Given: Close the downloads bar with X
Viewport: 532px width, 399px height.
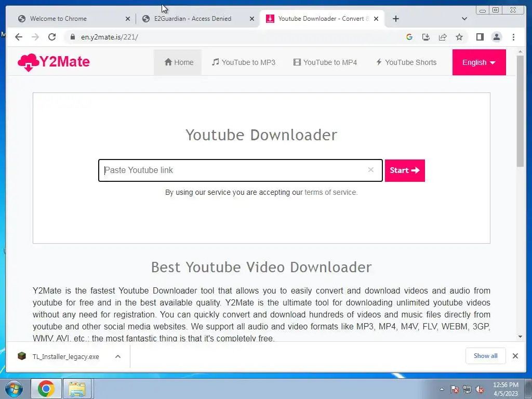Looking at the screenshot, I should click(515, 356).
